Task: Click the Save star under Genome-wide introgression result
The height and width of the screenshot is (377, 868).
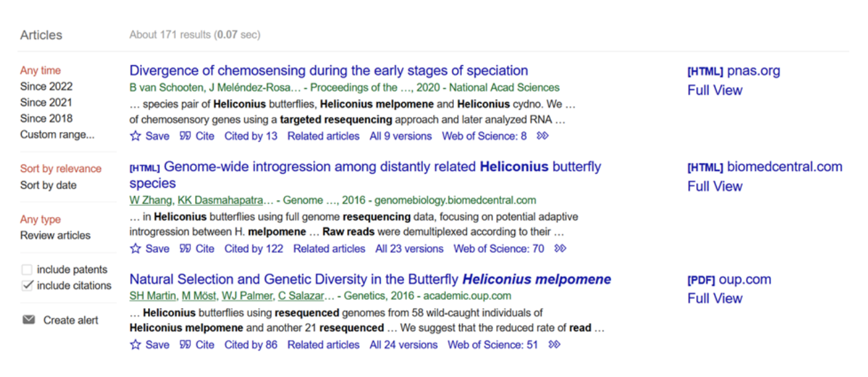Action: [135, 249]
